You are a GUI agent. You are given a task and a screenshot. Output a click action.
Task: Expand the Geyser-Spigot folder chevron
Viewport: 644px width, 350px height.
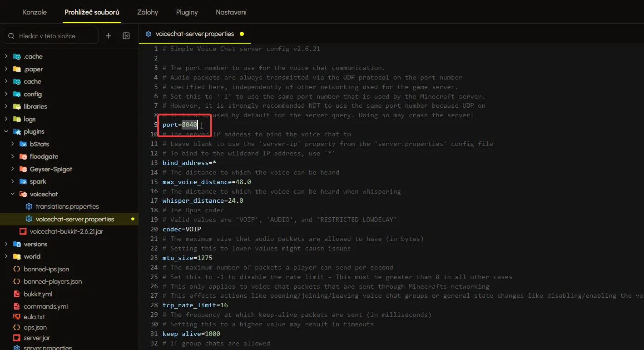pos(12,169)
